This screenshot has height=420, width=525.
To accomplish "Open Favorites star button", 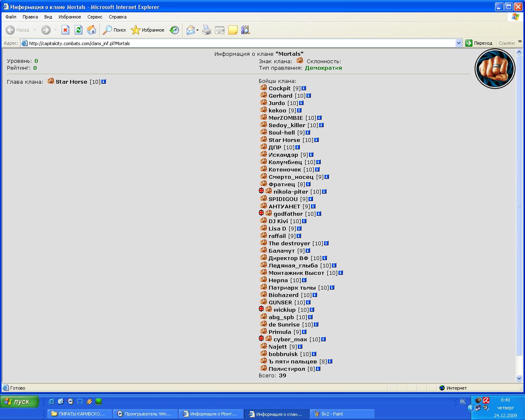I will [x=148, y=30].
